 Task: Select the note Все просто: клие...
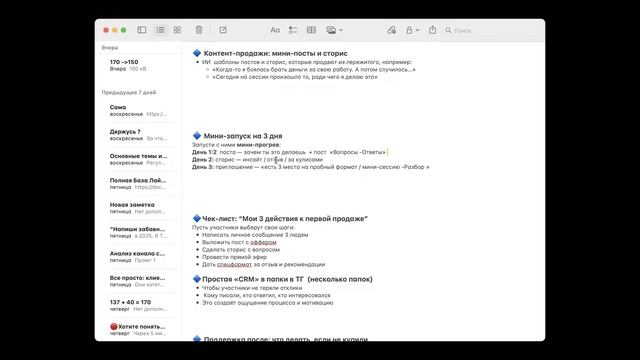pyautogui.click(x=139, y=281)
